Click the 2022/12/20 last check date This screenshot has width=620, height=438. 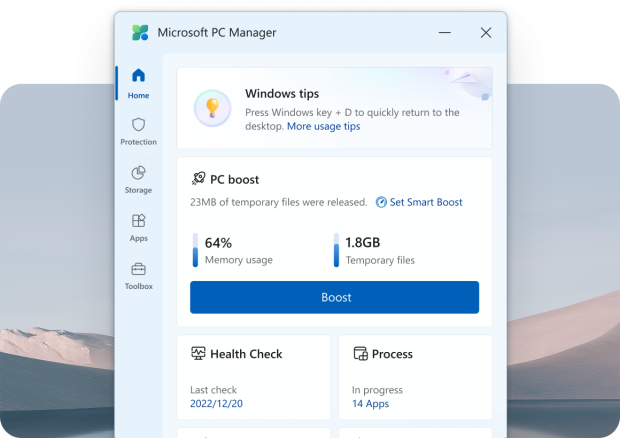point(215,404)
